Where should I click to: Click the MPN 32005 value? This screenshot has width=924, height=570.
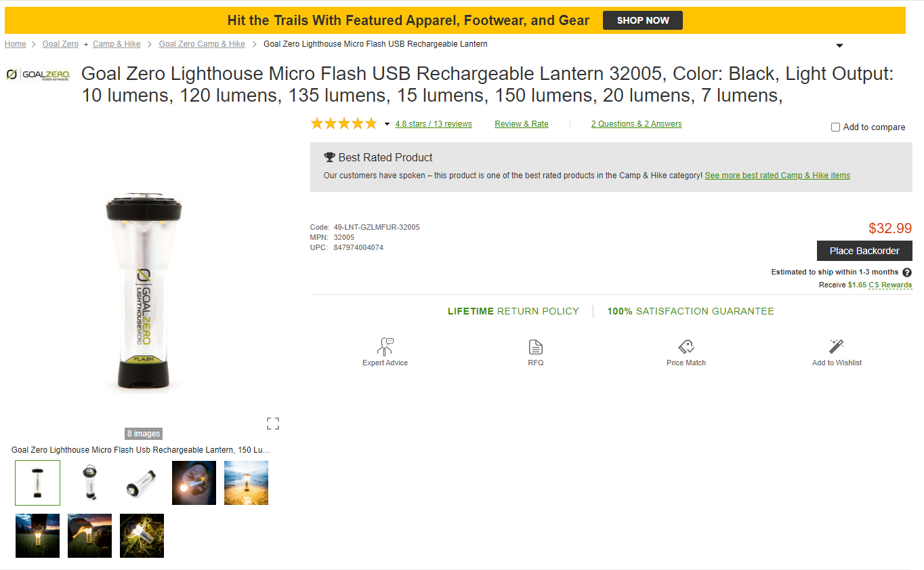coord(343,237)
